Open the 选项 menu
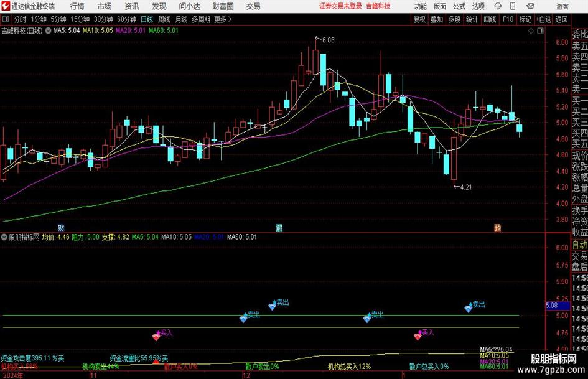Viewport: 588px width, 379px height. 478,6
